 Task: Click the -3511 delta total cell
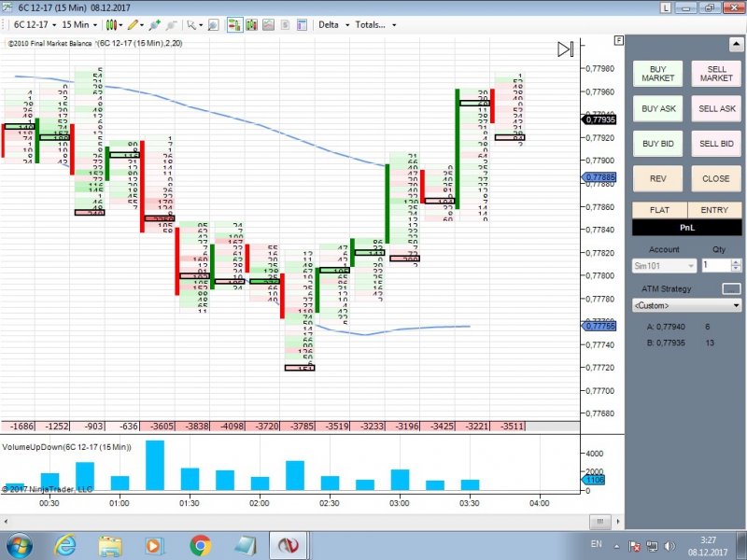tap(508, 426)
